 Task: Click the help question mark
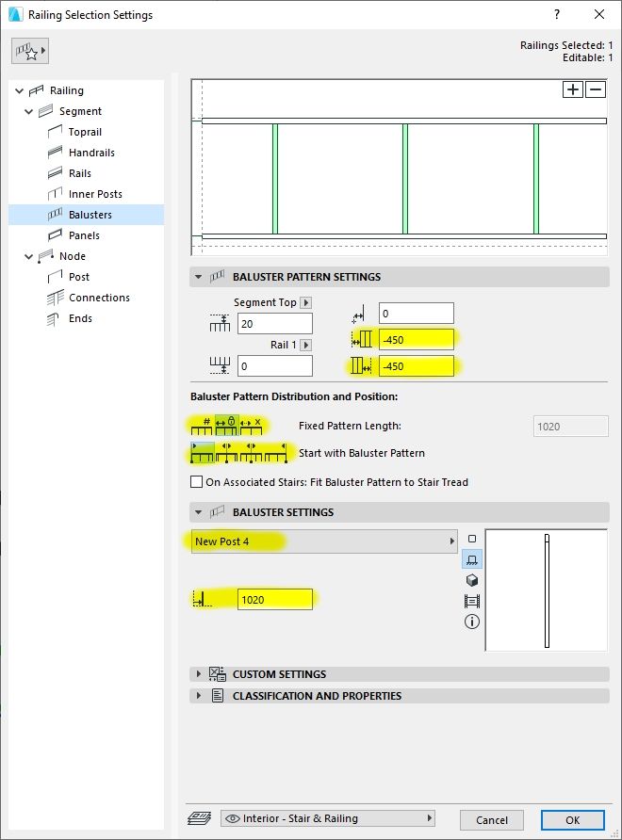coord(557,14)
